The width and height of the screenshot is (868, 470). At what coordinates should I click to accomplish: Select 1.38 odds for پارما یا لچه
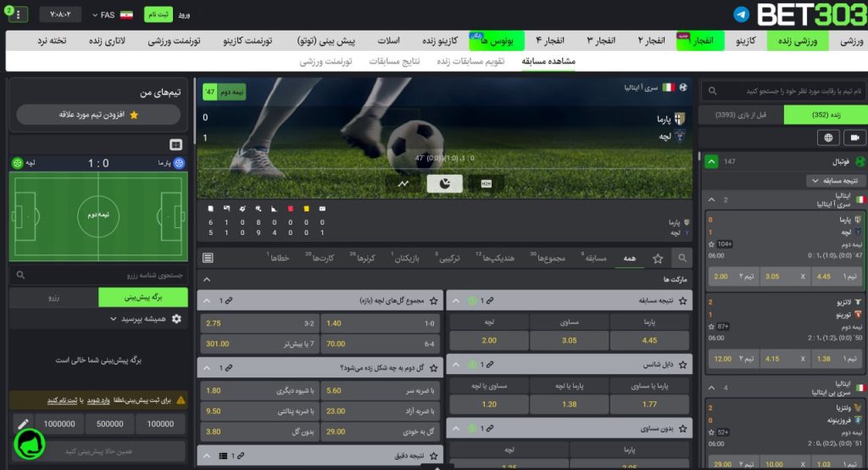click(569, 404)
